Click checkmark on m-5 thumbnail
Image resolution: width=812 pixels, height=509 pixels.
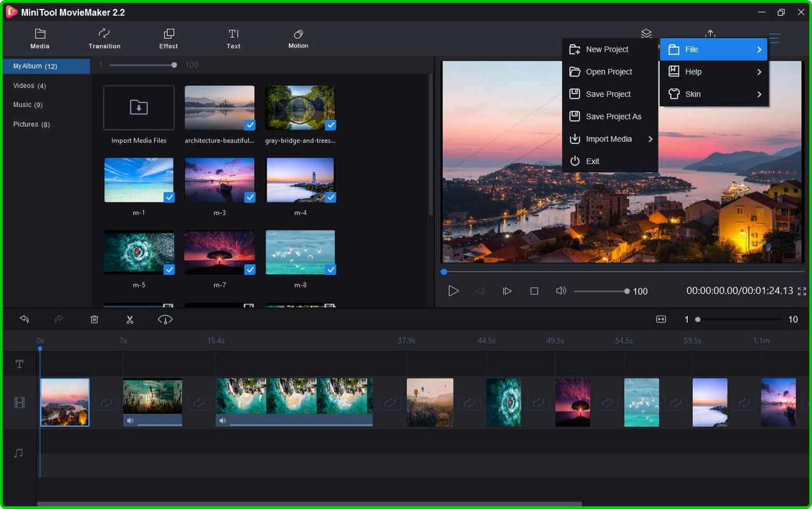pos(169,270)
